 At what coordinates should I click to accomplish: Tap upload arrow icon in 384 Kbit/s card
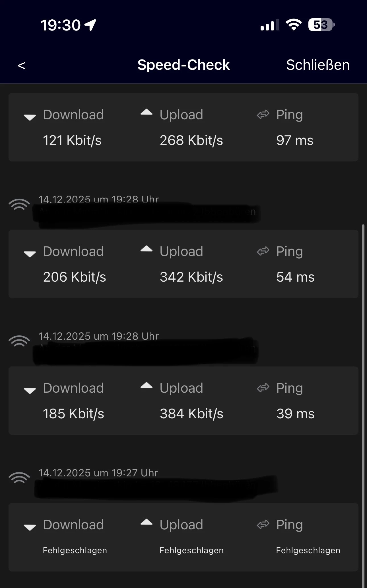tap(147, 386)
